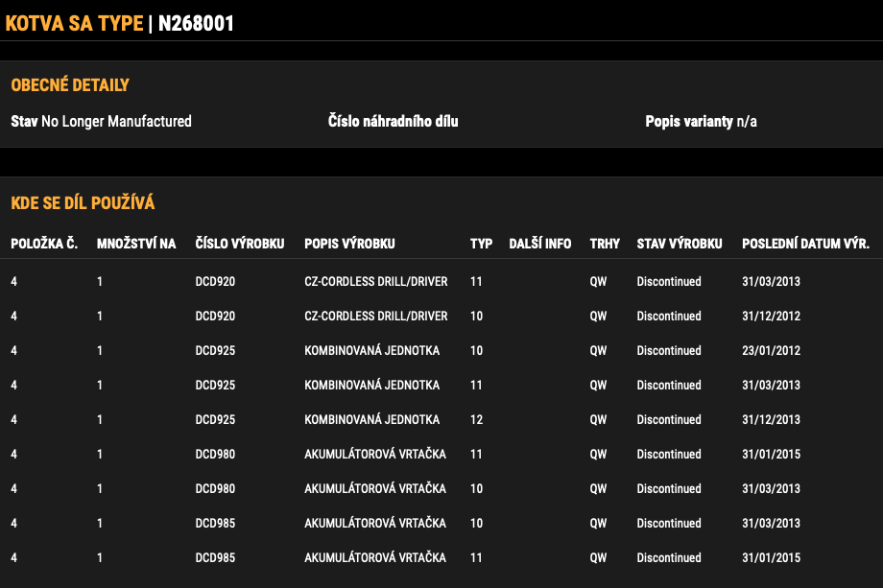This screenshot has width=883, height=588.
Task: Open DCD985 product number dated 31/01/2015
Action: click(x=215, y=557)
